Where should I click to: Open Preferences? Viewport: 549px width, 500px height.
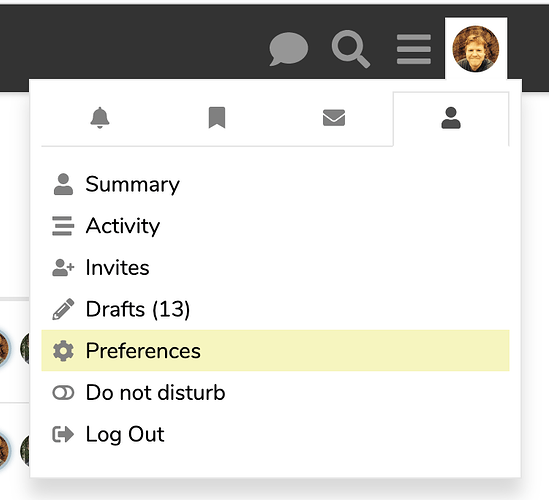(275, 350)
